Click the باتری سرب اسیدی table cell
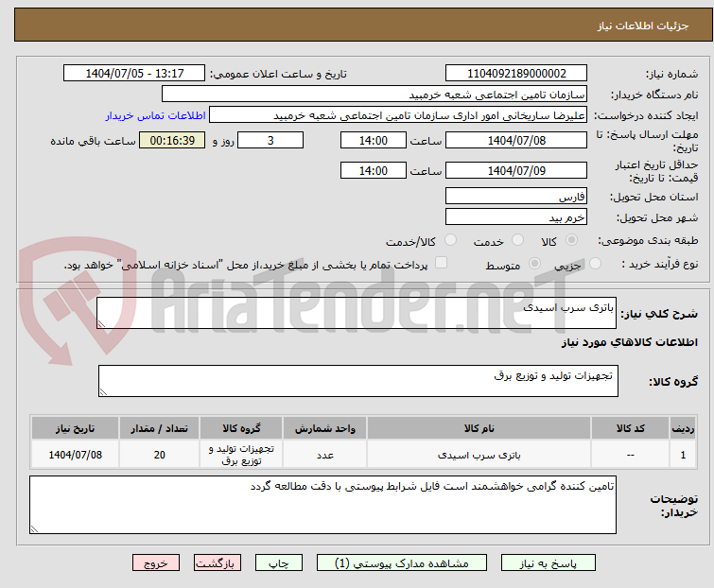The image size is (714, 588). pos(479,455)
